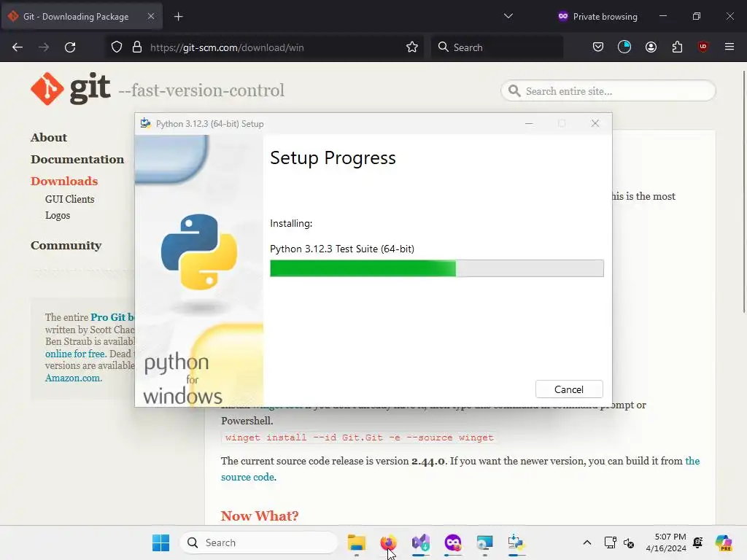Open the source code link

(248, 477)
